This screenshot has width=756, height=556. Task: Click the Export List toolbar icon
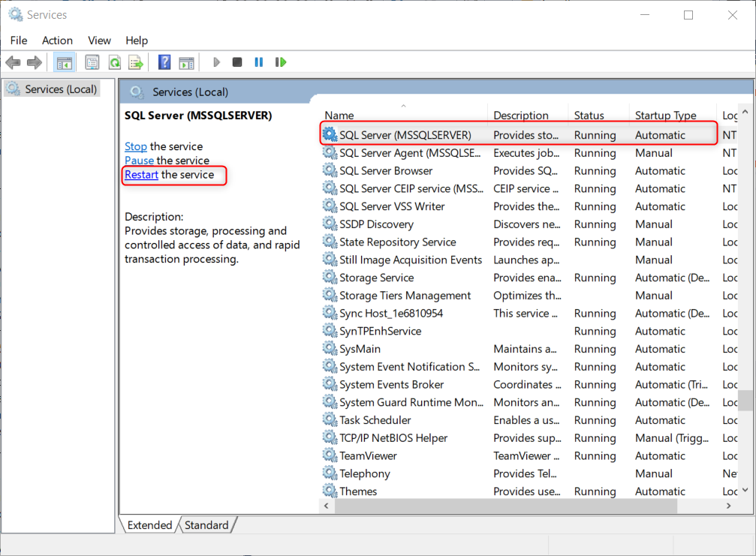136,62
